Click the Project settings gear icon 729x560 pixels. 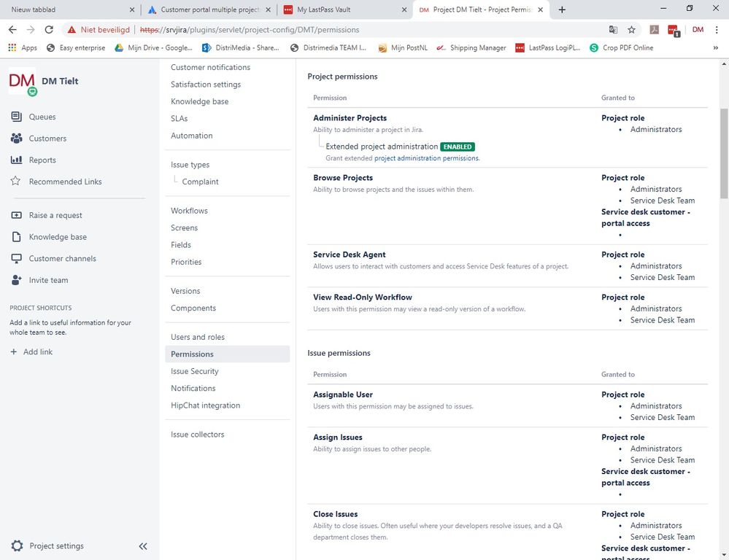(18, 545)
